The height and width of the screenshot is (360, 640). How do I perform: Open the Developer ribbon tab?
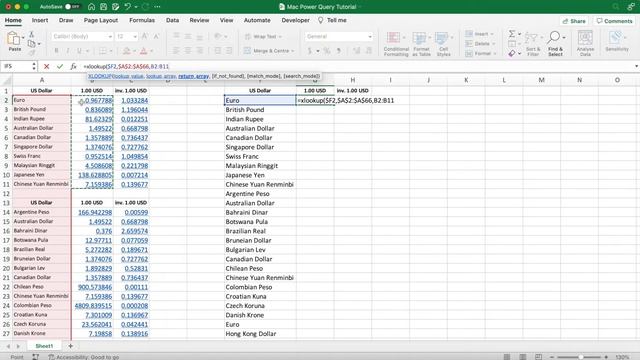click(x=295, y=20)
